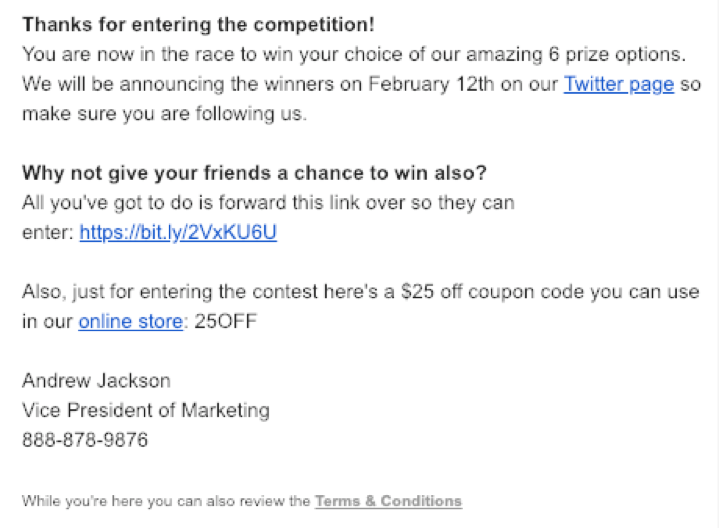The image size is (719, 528).
Task: Click the 'make sure you are following us' line
Action: pyautogui.click(x=164, y=114)
